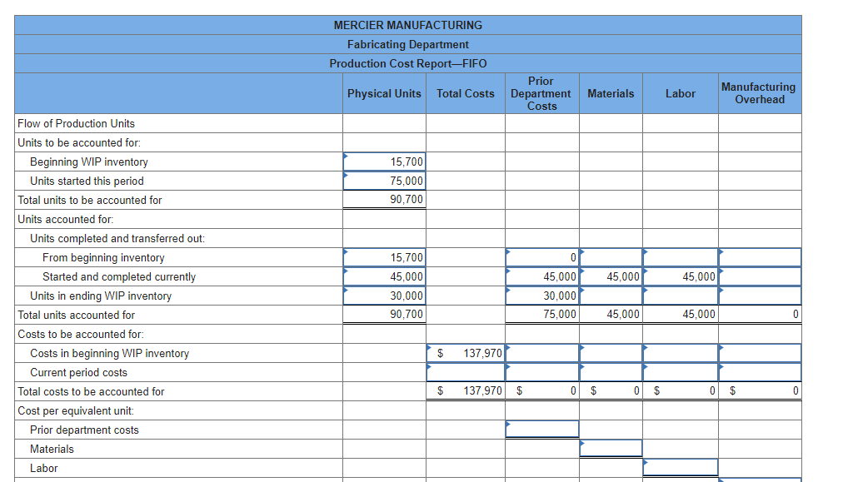Image resolution: width=868 pixels, height=482 pixels.
Task: Click the Total Costs column header
Action: click(x=466, y=93)
